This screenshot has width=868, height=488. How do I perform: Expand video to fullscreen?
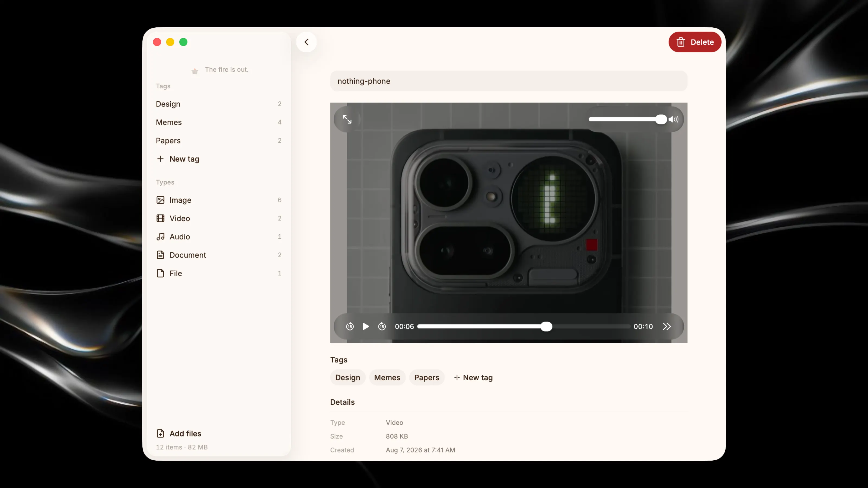point(347,119)
